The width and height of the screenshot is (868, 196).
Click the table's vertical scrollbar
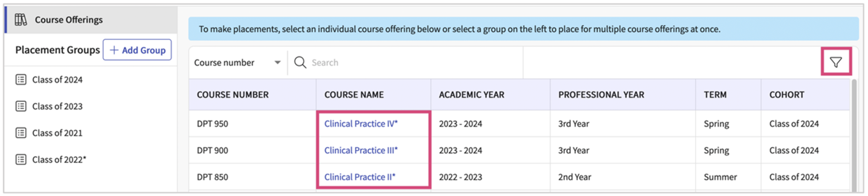[x=854, y=135]
